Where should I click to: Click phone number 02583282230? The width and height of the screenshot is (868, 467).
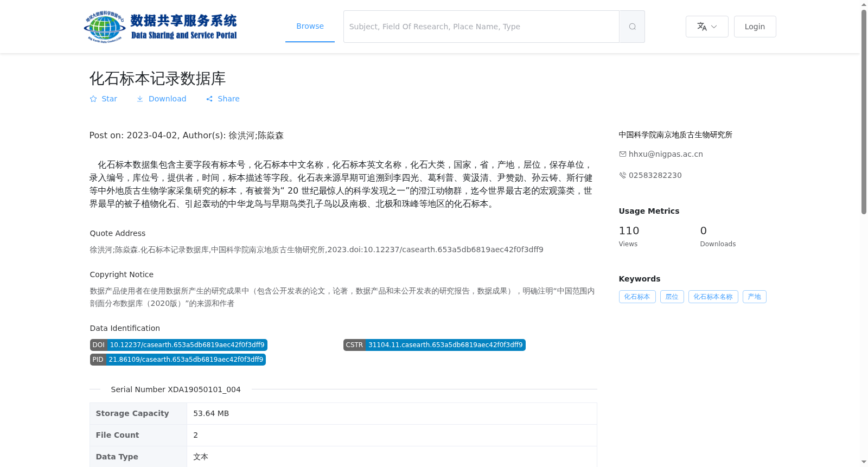coord(655,175)
